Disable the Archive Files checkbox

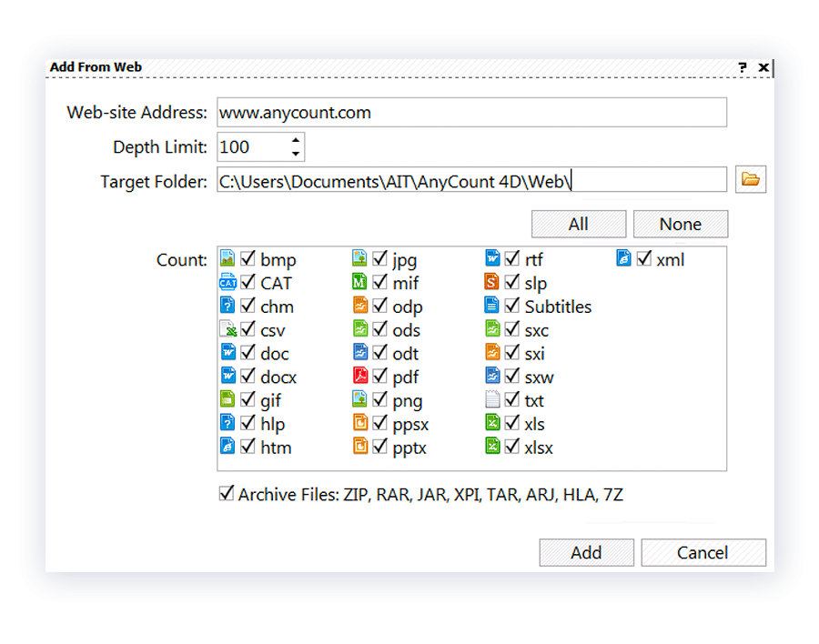click(227, 494)
